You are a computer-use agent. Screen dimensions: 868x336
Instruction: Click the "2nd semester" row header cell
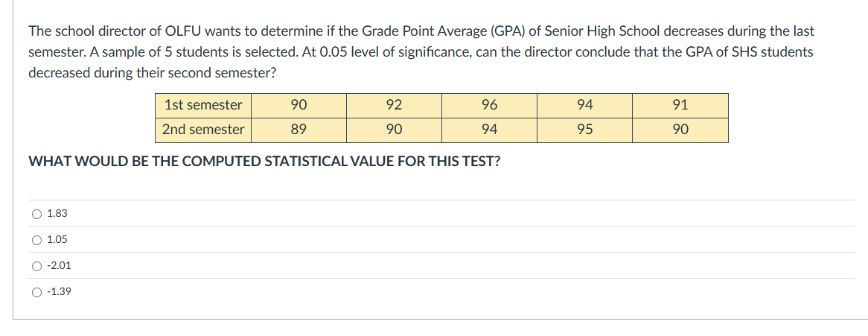point(203,130)
